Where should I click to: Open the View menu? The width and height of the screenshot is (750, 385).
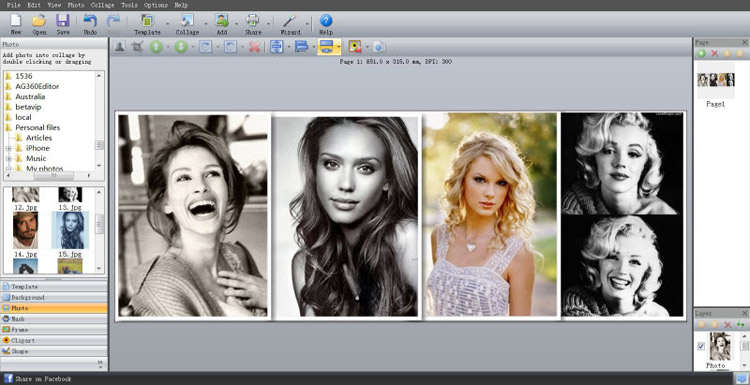point(54,5)
